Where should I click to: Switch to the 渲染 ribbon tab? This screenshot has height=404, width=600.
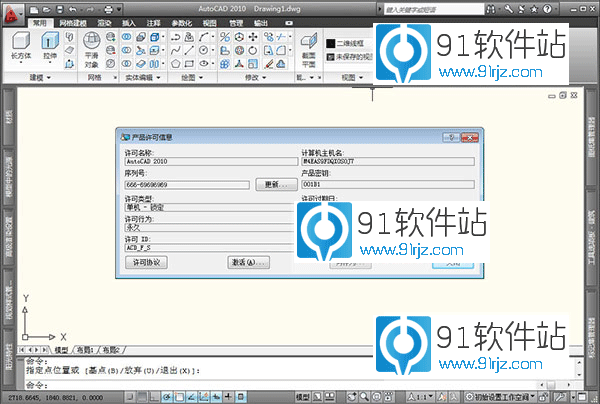[104, 23]
